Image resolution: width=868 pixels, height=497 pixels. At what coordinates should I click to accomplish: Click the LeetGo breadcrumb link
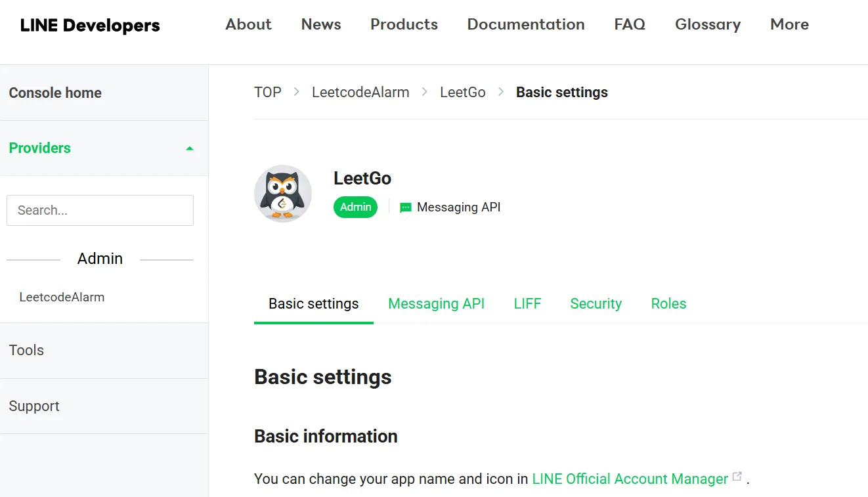[x=462, y=93]
